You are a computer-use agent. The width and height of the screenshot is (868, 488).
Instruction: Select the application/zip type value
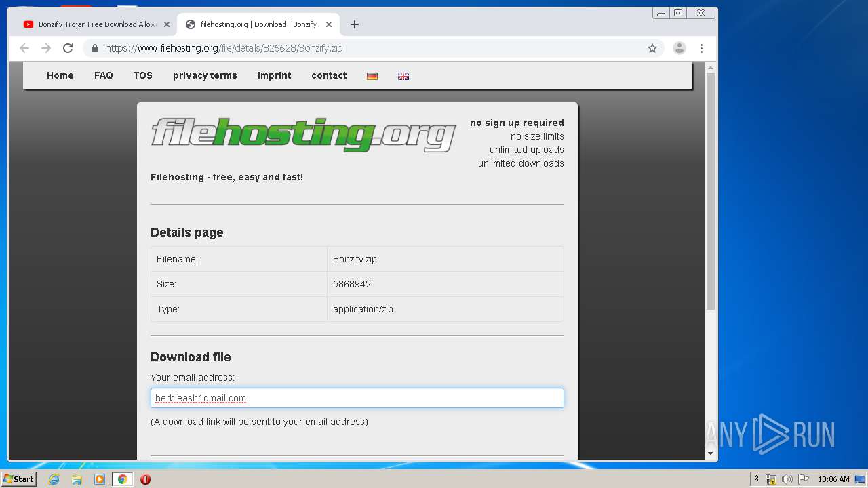[x=363, y=309]
